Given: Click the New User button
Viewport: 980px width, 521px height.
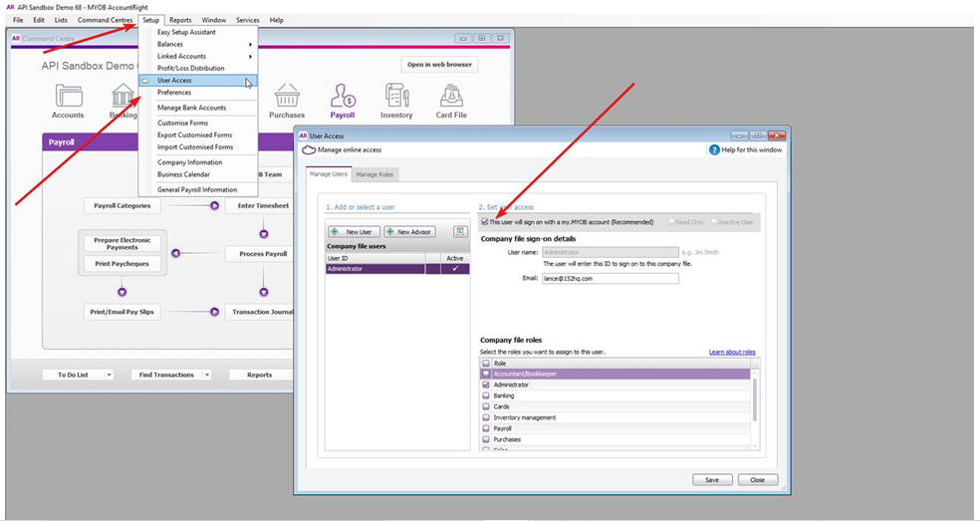Looking at the screenshot, I should click(x=355, y=231).
